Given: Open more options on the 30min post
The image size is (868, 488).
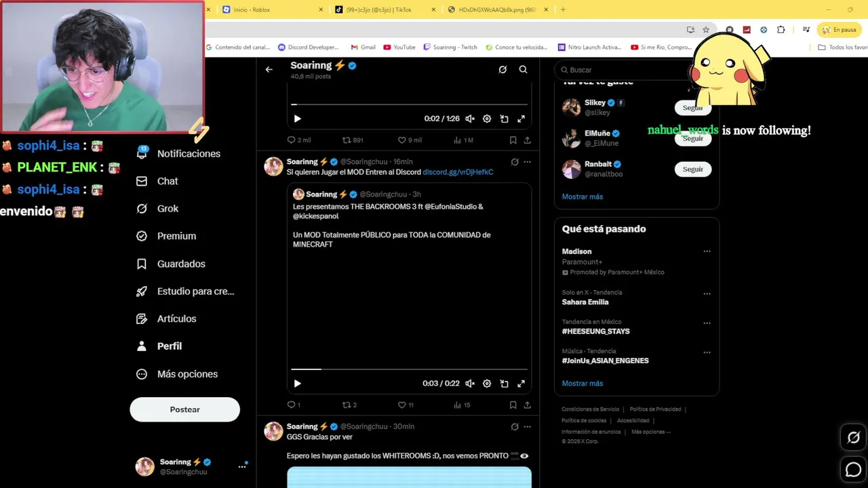Looking at the screenshot, I should [527, 427].
